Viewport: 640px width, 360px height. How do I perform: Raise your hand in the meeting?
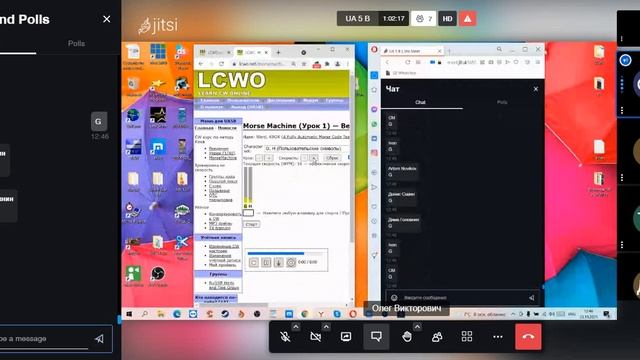tap(407, 337)
